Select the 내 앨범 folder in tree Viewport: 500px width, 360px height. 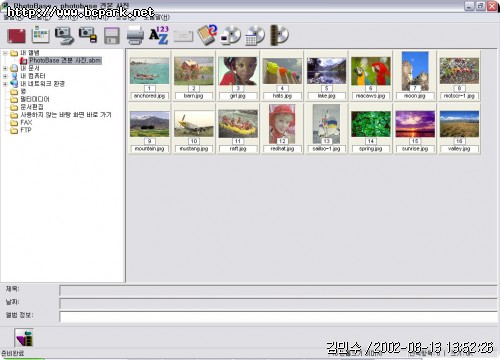coord(30,53)
